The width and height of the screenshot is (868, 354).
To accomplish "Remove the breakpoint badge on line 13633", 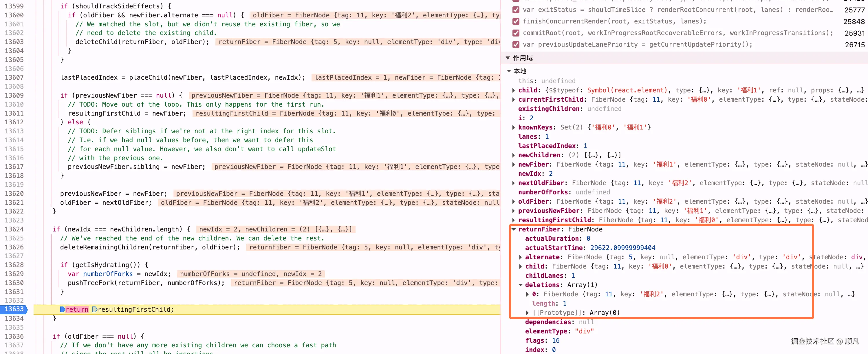I will click(14, 309).
